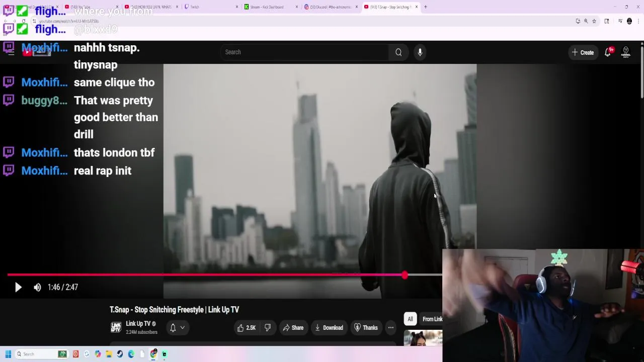Open Microsoft Edge from taskbar
Image resolution: width=644 pixels, height=362 pixels.
pyautogui.click(x=131, y=354)
